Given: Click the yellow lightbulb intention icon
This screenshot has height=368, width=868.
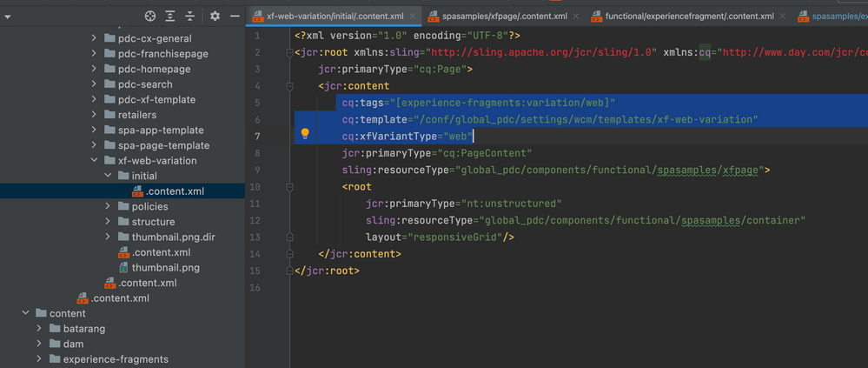Looking at the screenshot, I should [305, 135].
